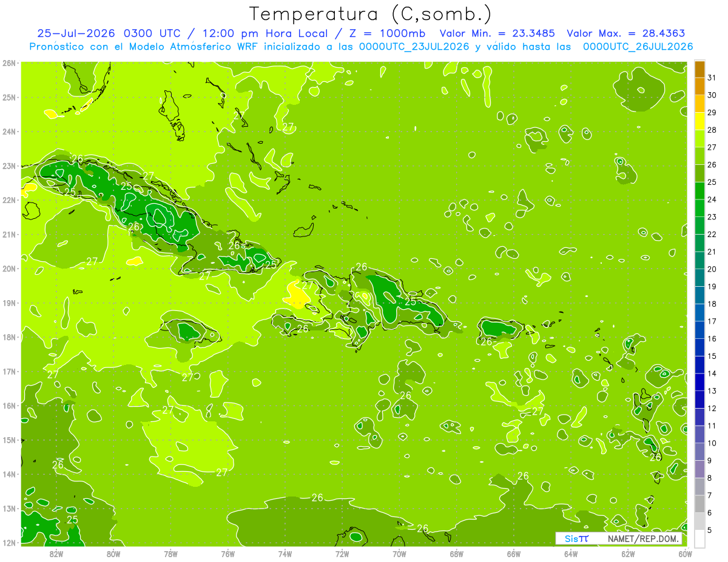Viewport: 728px width, 562px height.
Task: Click the latitude label '15N'
Action: pyautogui.click(x=9, y=440)
